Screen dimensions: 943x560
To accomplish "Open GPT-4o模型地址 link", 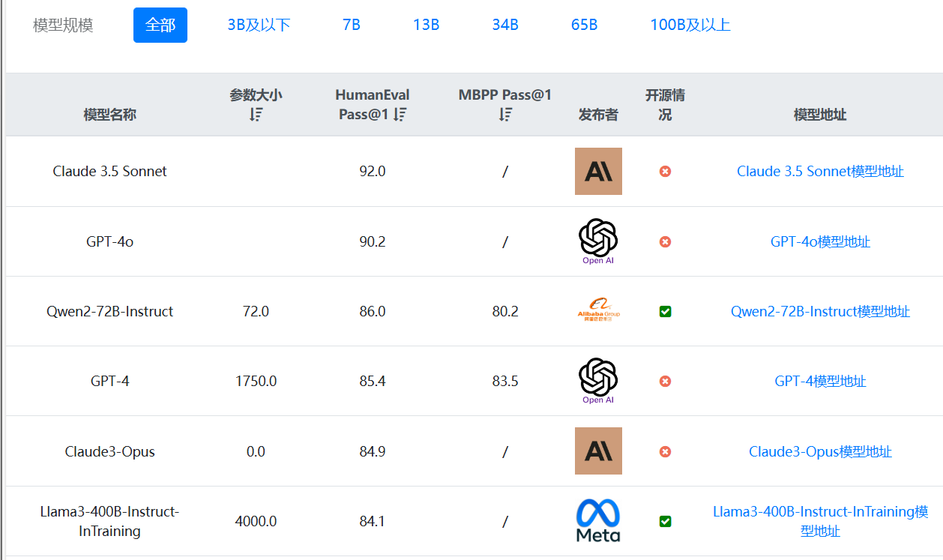I will [x=820, y=241].
